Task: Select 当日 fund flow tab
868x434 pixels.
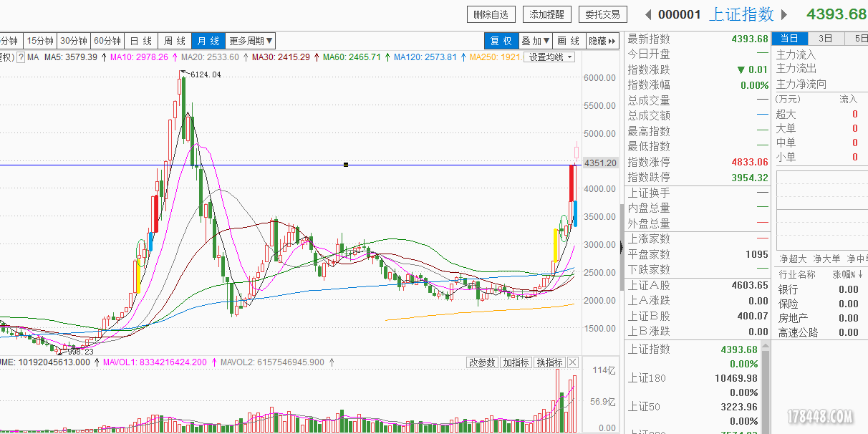Action: (789, 39)
